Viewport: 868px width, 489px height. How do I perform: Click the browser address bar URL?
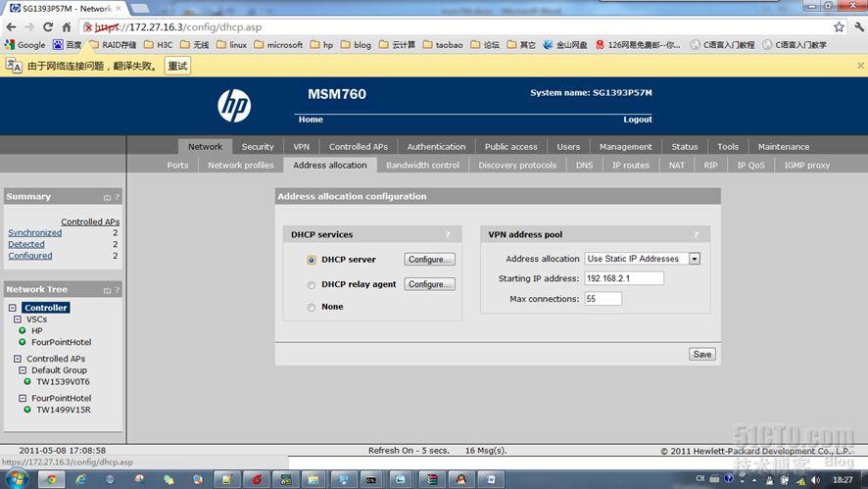coord(177,27)
